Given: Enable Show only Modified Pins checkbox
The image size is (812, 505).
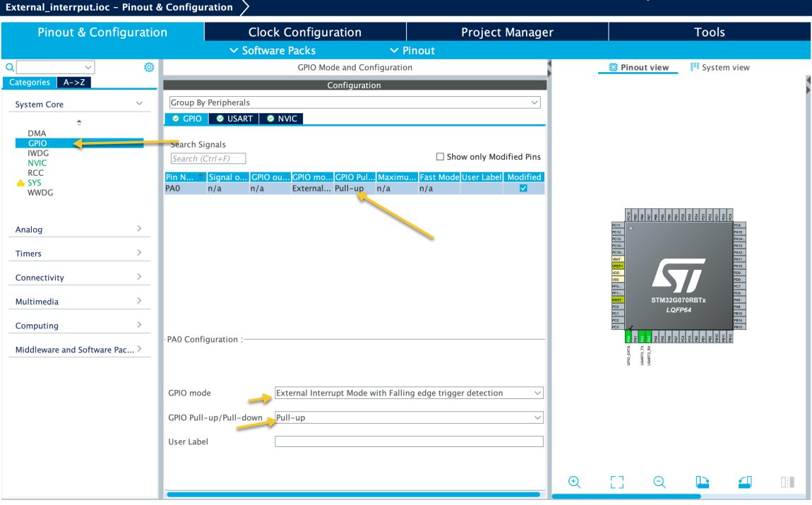Looking at the screenshot, I should [441, 157].
